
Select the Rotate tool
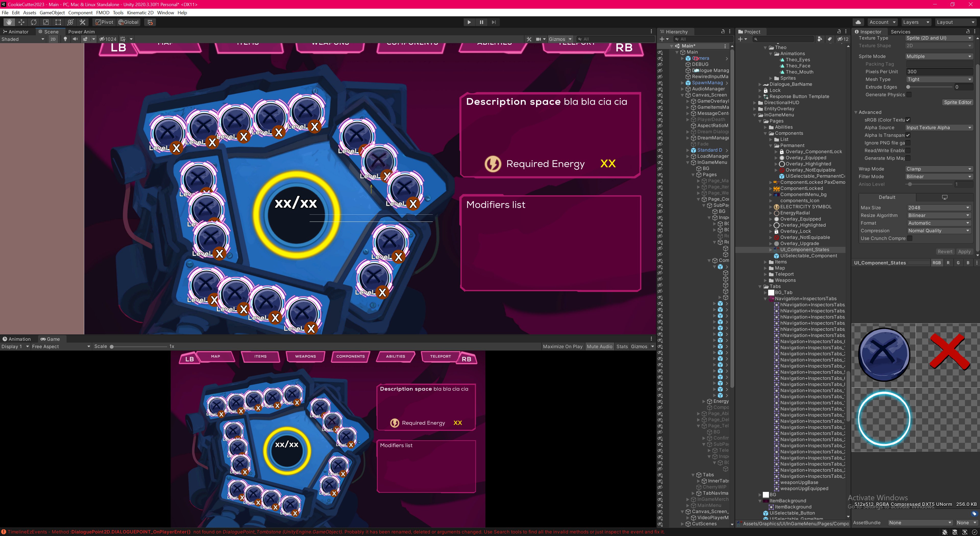tap(33, 22)
